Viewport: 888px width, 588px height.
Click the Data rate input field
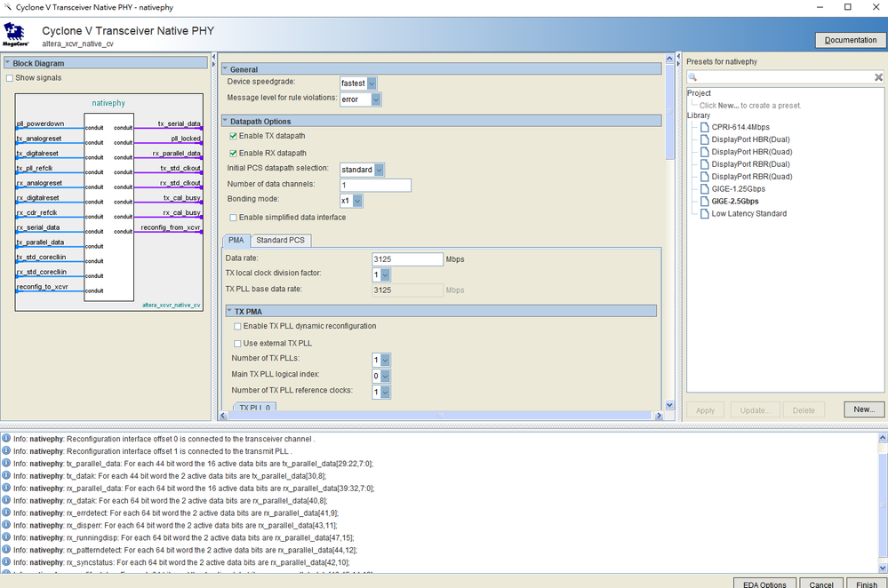click(x=407, y=259)
